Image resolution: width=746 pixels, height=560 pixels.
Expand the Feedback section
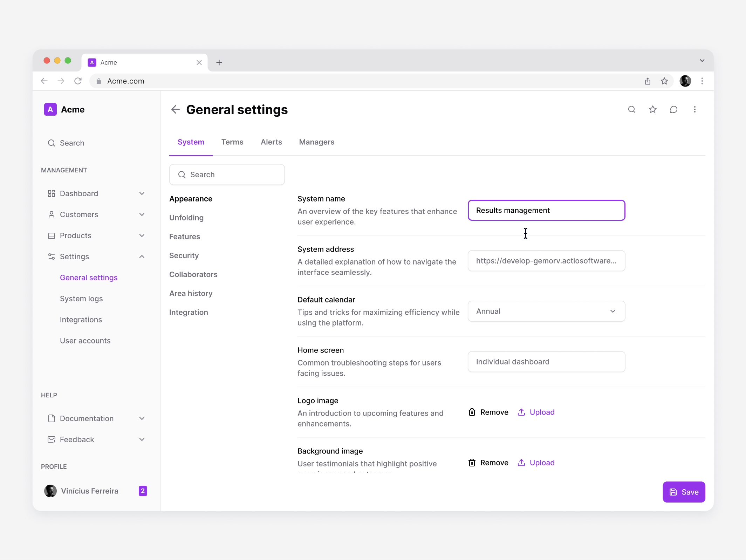pyautogui.click(x=142, y=439)
